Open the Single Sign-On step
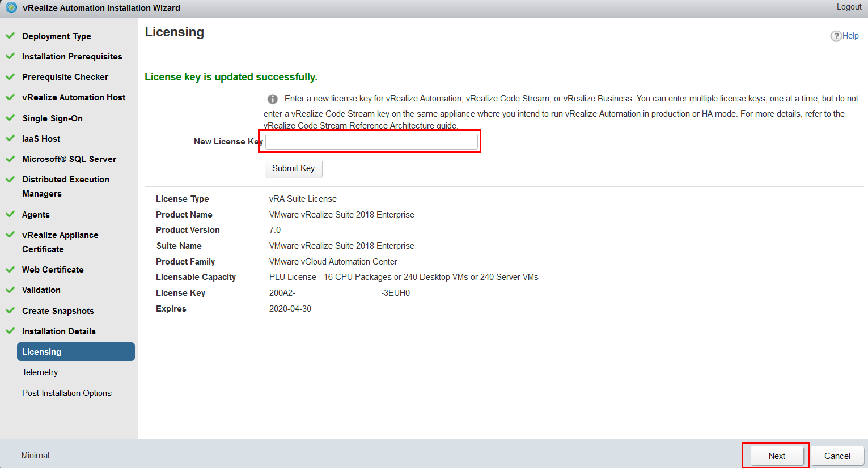The image size is (868, 468). click(x=53, y=118)
